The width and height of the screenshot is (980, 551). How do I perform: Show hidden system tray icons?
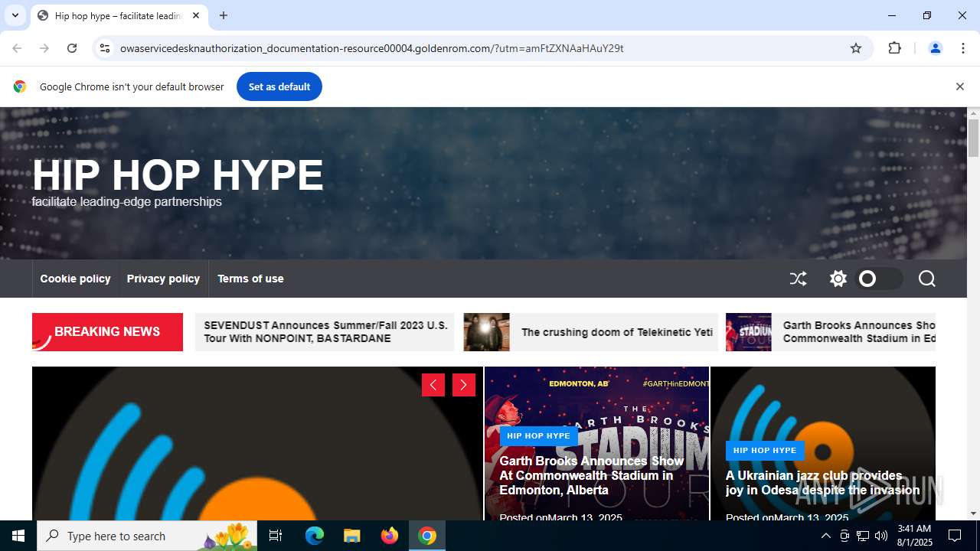(825, 536)
